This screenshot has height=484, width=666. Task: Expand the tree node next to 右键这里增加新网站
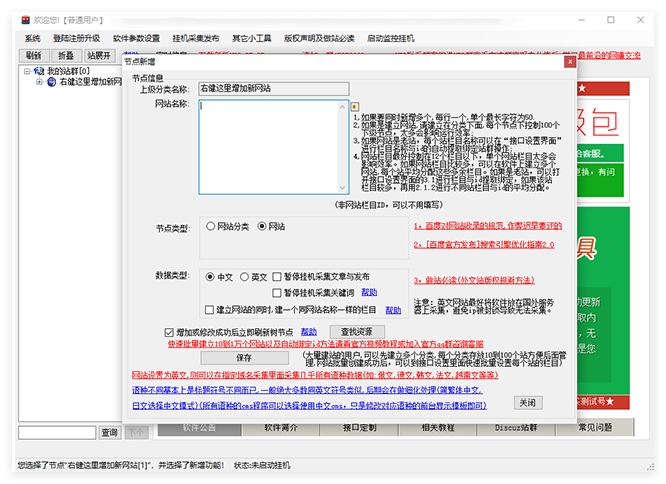coord(39,82)
